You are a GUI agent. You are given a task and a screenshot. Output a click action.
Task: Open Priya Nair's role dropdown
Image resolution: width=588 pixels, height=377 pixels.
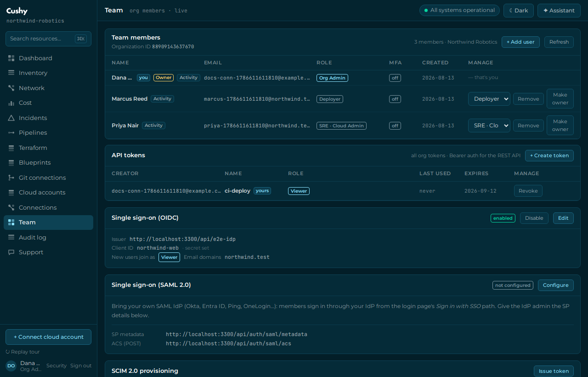(489, 126)
